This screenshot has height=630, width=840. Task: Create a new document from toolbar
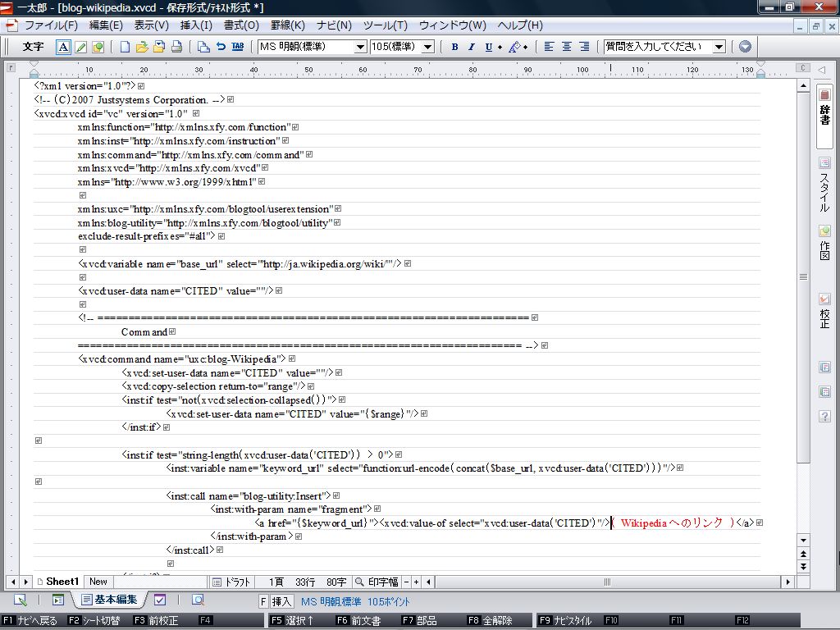125,47
